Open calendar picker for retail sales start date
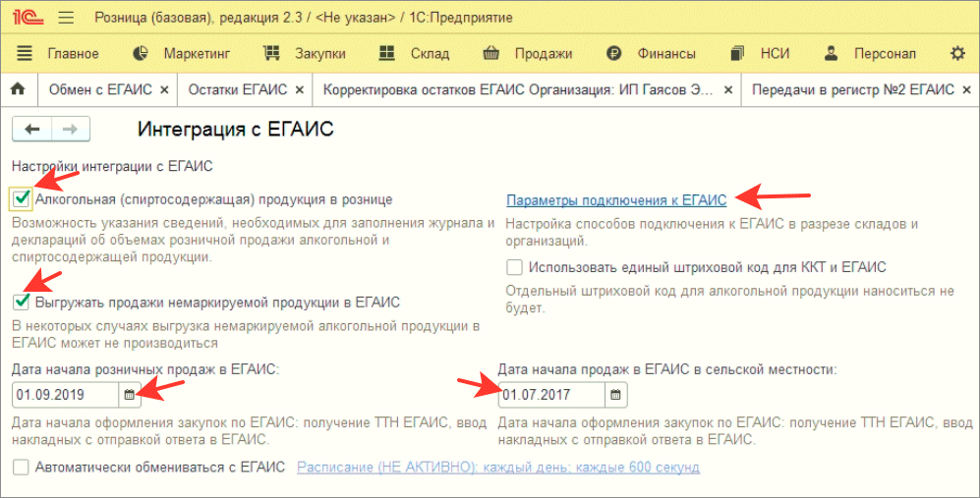The height and width of the screenshot is (498, 980). point(130,395)
